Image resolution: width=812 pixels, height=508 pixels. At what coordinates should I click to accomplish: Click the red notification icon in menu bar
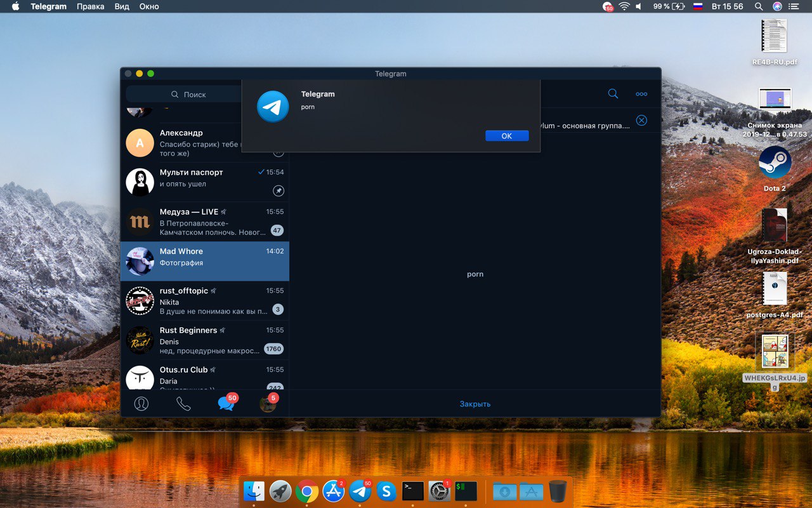[x=608, y=7]
